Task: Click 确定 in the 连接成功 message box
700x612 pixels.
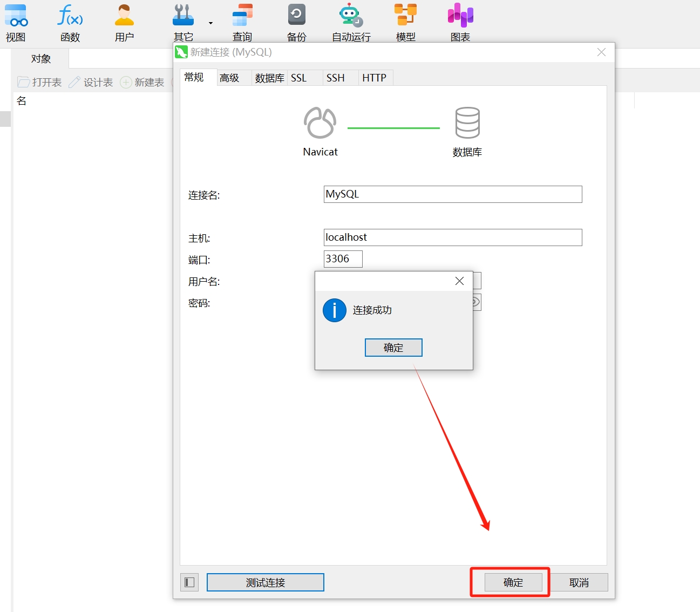Action: pos(393,348)
